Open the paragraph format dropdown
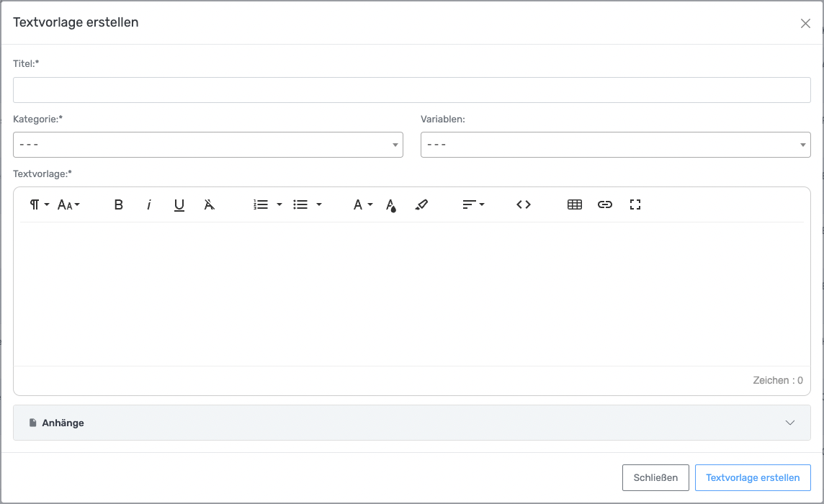This screenshot has height=504, width=824. pyautogui.click(x=39, y=205)
